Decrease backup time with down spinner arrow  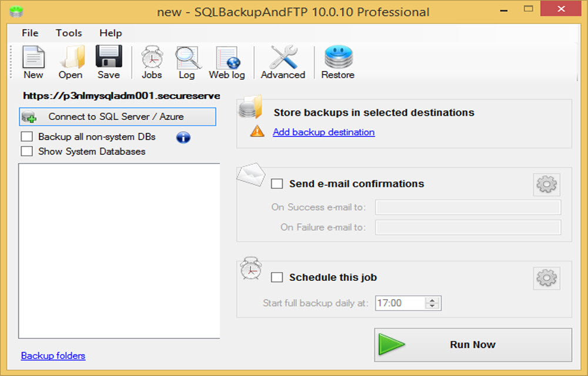click(x=432, y=306)
